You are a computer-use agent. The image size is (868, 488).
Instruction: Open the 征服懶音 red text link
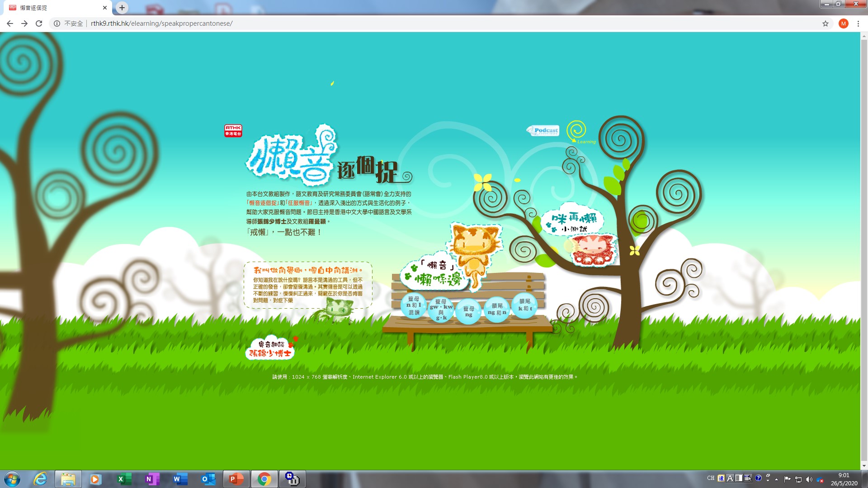coord(299,203)
